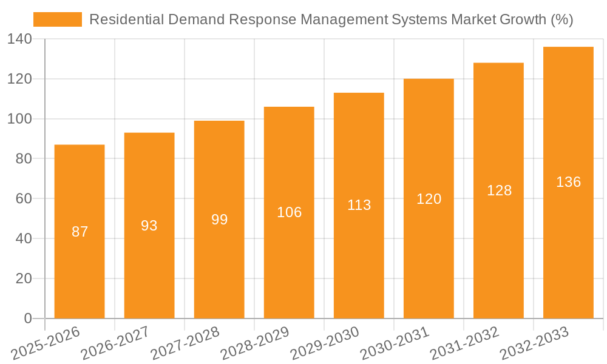The image size is (607, 364).
Task: Click the 140 y-axis tick label
Action: 19,39
